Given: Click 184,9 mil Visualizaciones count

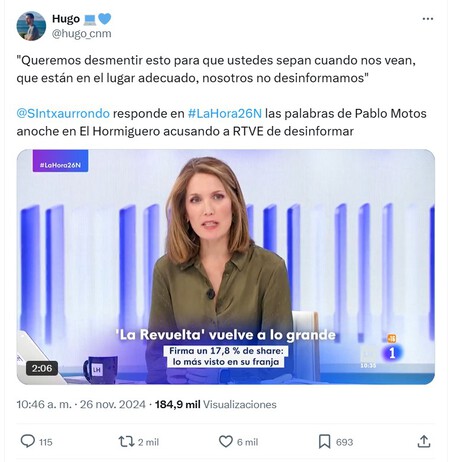Looking at the screenshot, I should pyautogui.click(x=216, y=405).
